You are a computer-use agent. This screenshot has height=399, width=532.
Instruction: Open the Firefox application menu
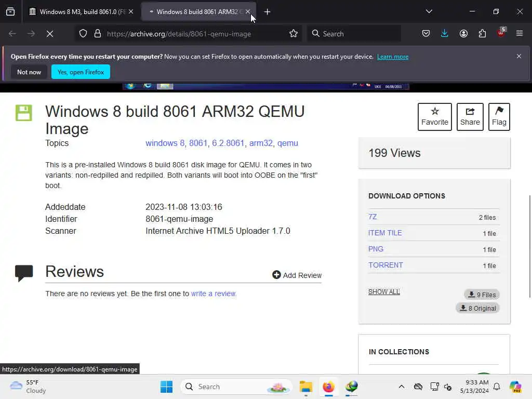pyautogui.click(x=520, y=34)
